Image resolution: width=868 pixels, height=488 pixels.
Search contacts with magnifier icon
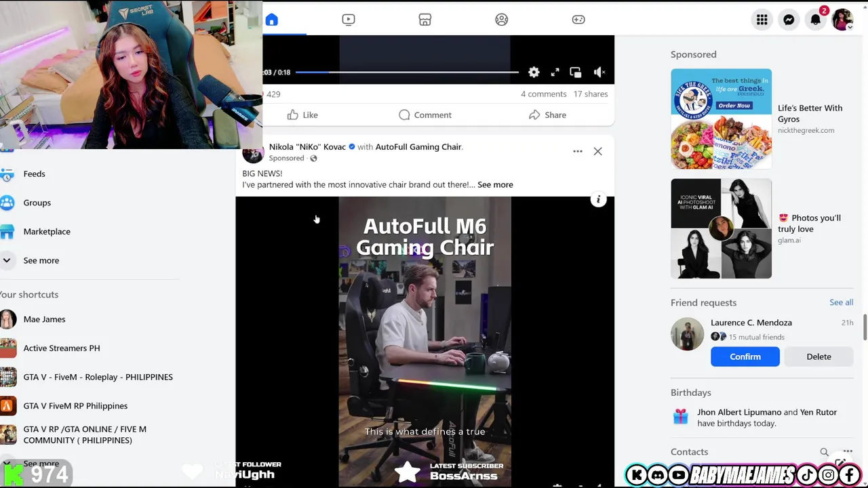click(x=824, y=452)
